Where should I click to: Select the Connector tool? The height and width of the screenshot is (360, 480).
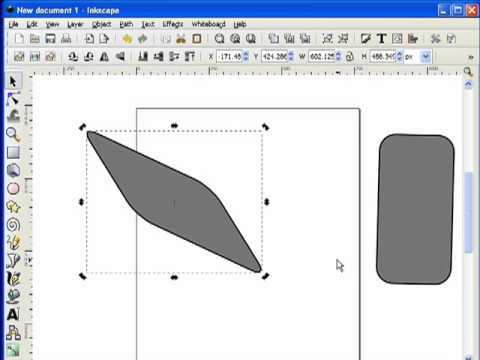tap(13, 332)
